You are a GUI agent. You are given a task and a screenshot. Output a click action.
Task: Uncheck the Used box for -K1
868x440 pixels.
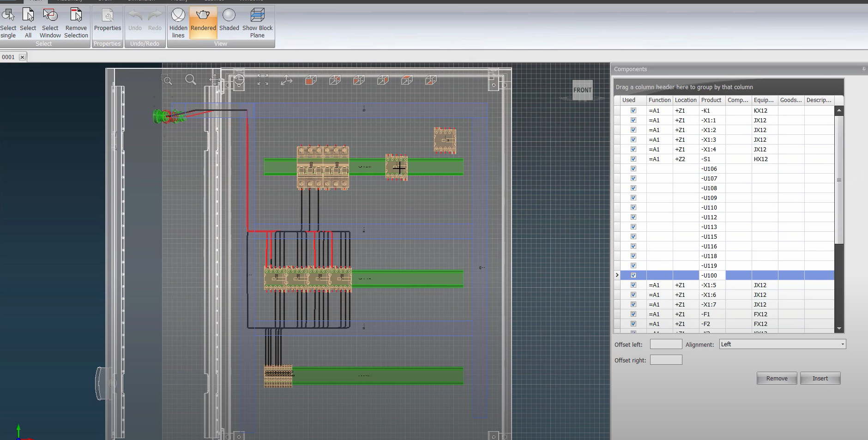pos(633,111)
